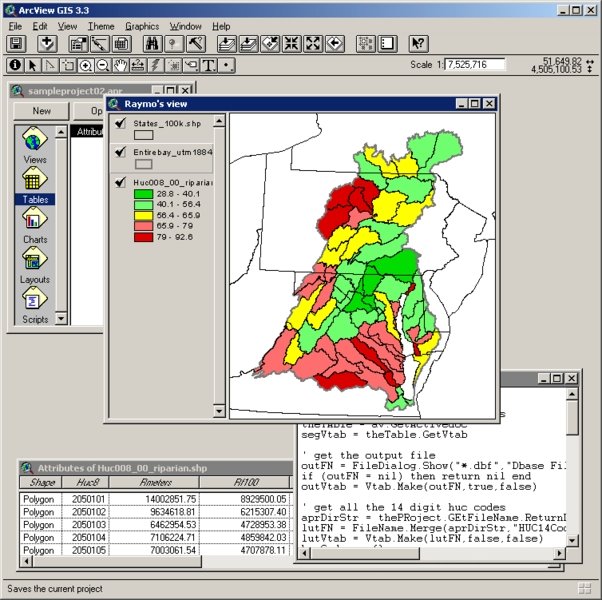Select the Text tool
Screen dimensions: 602x600
[209, 65]
